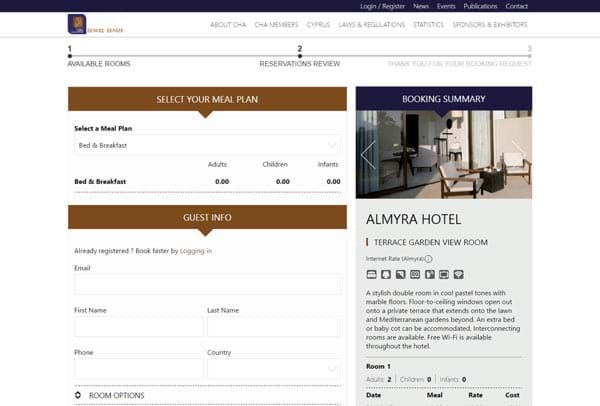The height and width of the screenshot is (406, 600).
Task: Click the Room Options label
Action: [x=117, y=396]
